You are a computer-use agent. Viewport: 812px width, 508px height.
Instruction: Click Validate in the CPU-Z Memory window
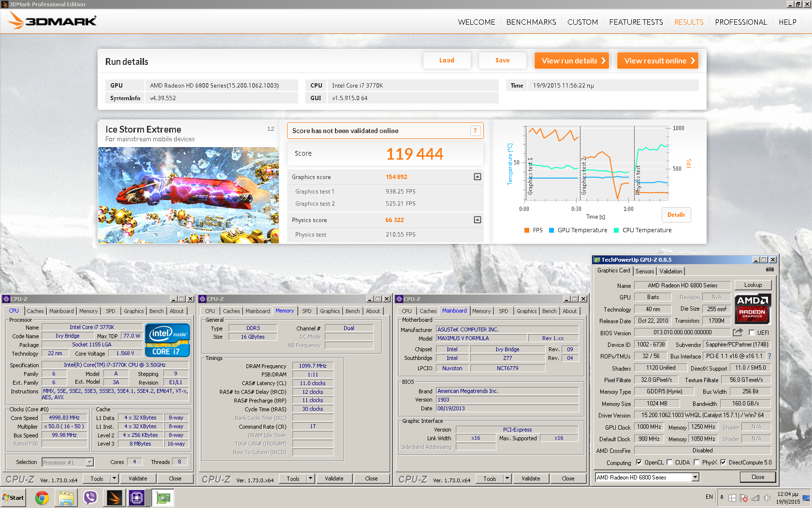point(334,478)
